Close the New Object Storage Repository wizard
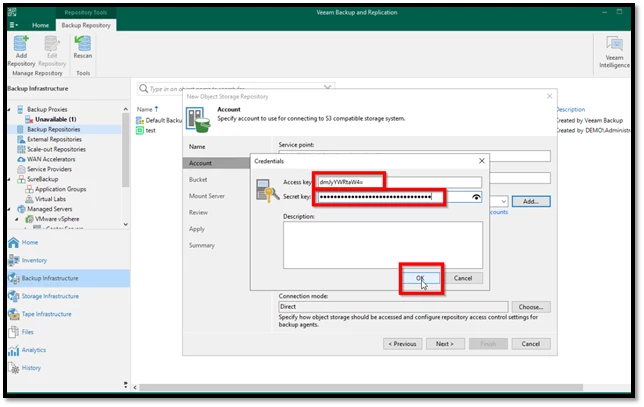 [x=550, y=96]
